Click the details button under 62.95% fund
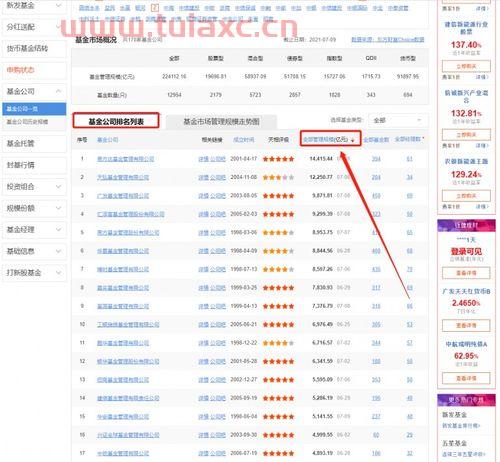This screenshot has height=462, width=500. [466, 378]
